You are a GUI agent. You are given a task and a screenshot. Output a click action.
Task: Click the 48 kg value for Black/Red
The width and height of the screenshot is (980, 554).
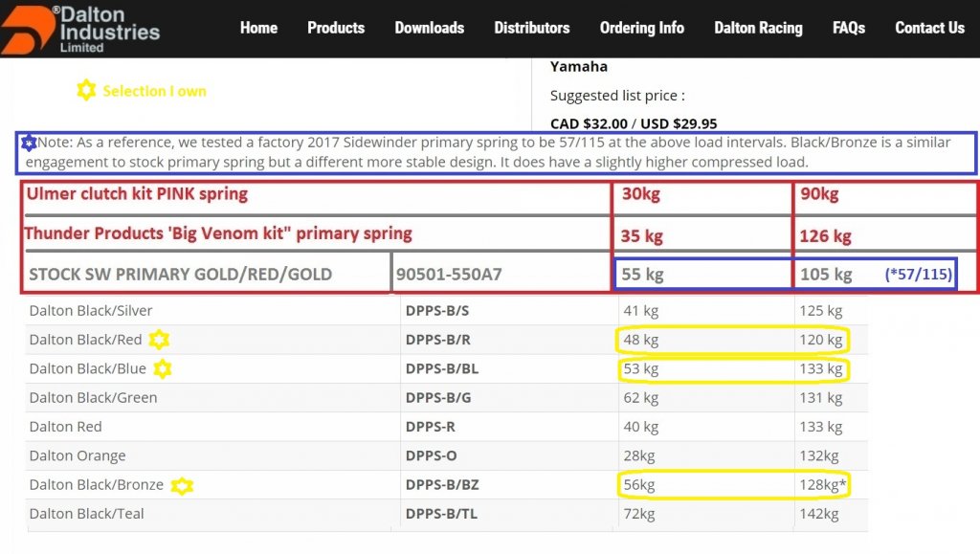(x=640, y=340)
